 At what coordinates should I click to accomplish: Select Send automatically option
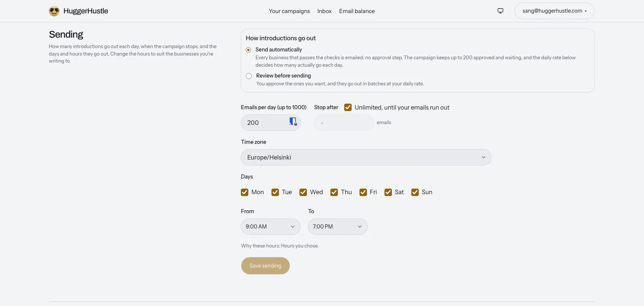[x=248, y=50]
